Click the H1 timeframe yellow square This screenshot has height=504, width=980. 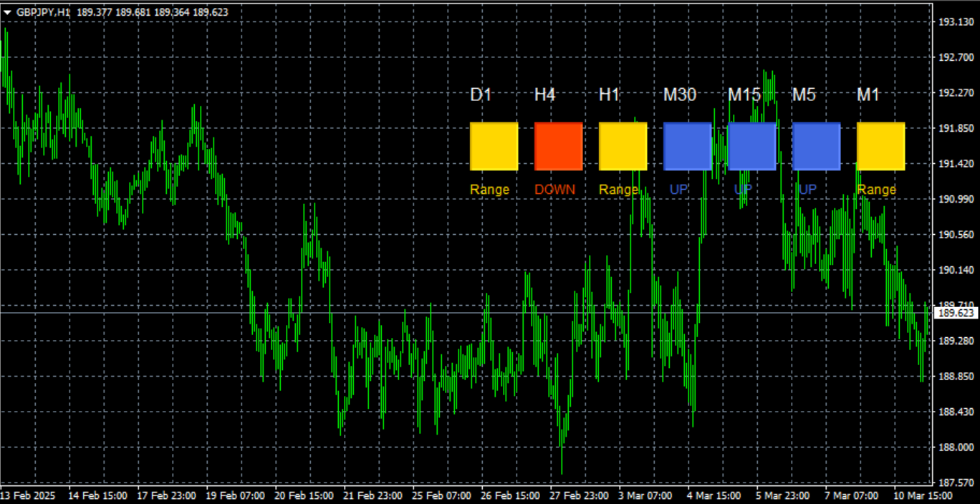623,146
